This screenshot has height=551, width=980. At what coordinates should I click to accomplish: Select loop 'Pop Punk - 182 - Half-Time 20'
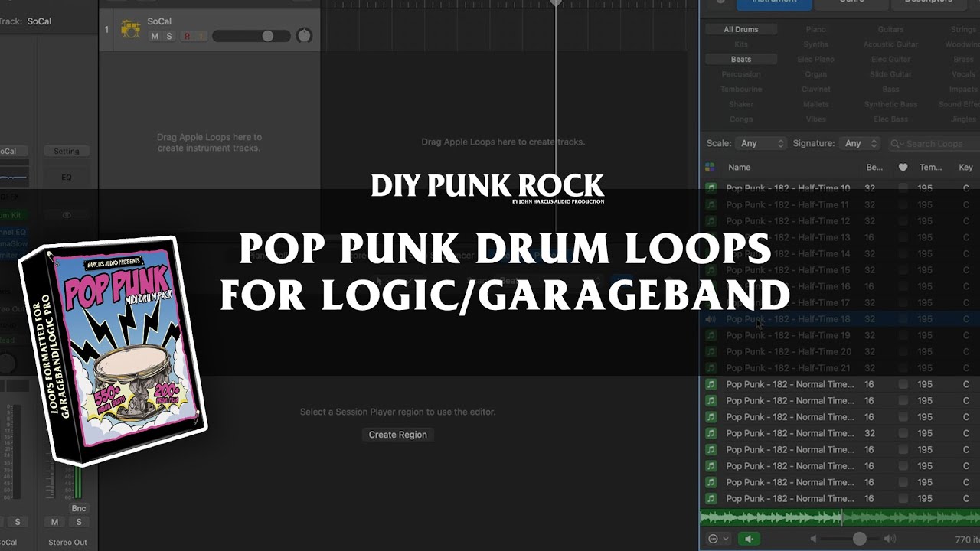[x=788, y=352]
